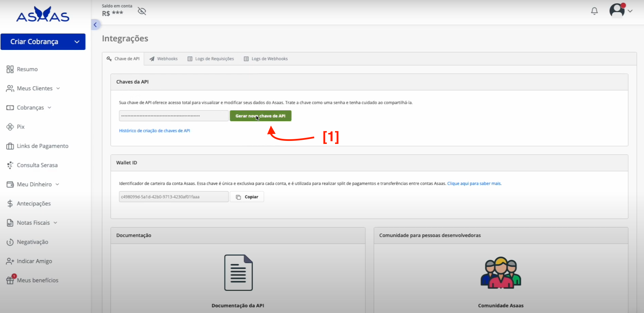Click the Antecipações dollar icon

[10, 204]
